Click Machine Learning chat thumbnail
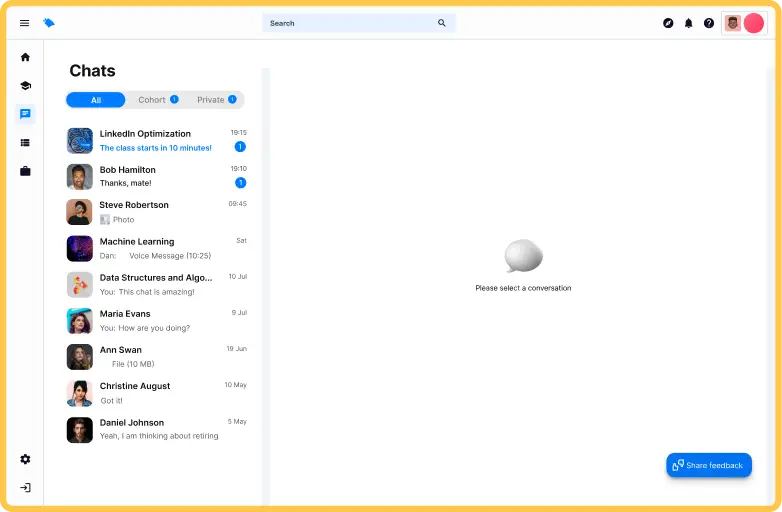 pyautogui.click(x=80, y=248)
